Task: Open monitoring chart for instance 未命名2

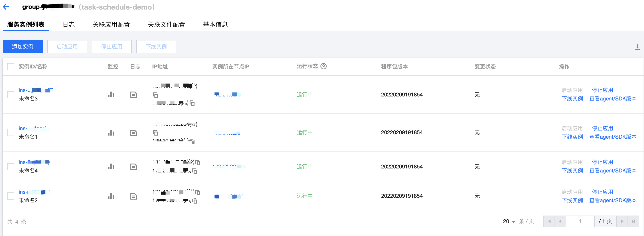Action: pos(111,196)
